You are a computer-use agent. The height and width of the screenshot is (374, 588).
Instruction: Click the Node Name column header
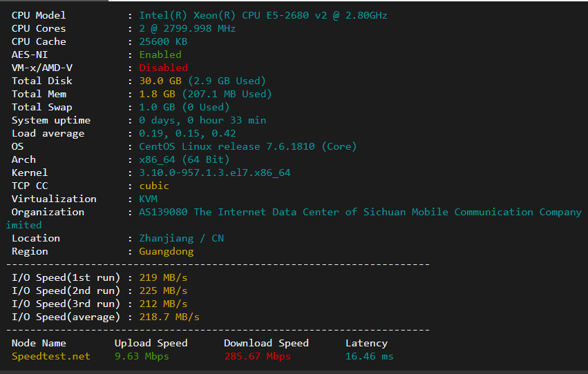tap(39, 343)
